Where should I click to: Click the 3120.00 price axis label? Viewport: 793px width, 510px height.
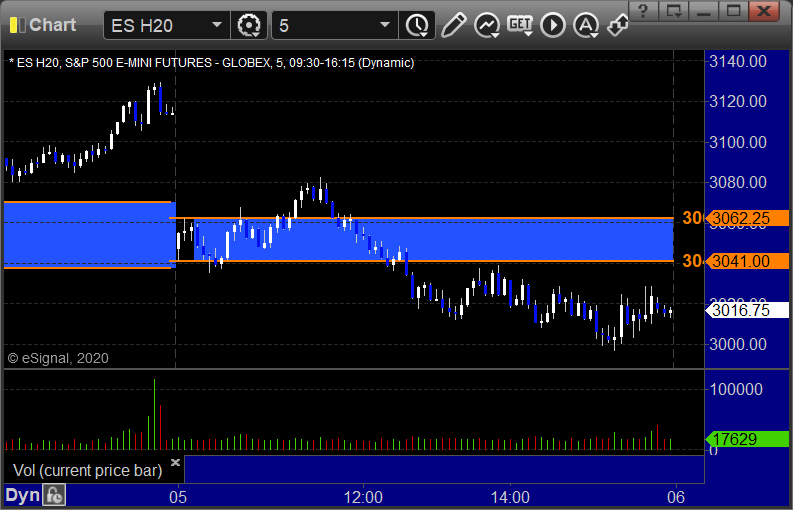738,102
